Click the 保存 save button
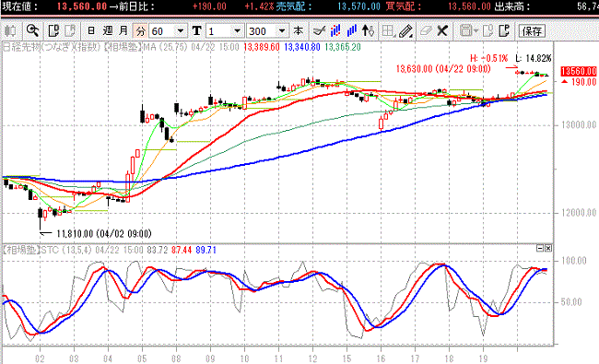This screenshot has height=364, width=599. pos(532,31)
